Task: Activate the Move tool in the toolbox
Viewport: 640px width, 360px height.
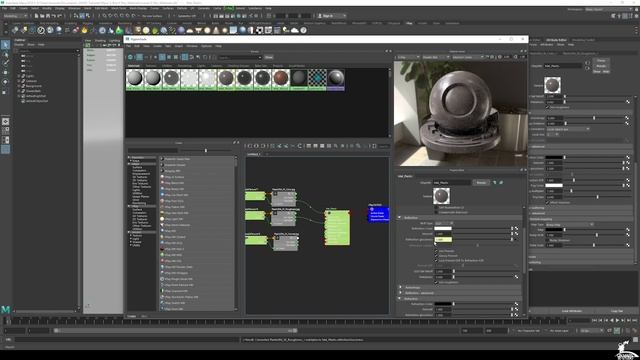Action: coord(5,73)
